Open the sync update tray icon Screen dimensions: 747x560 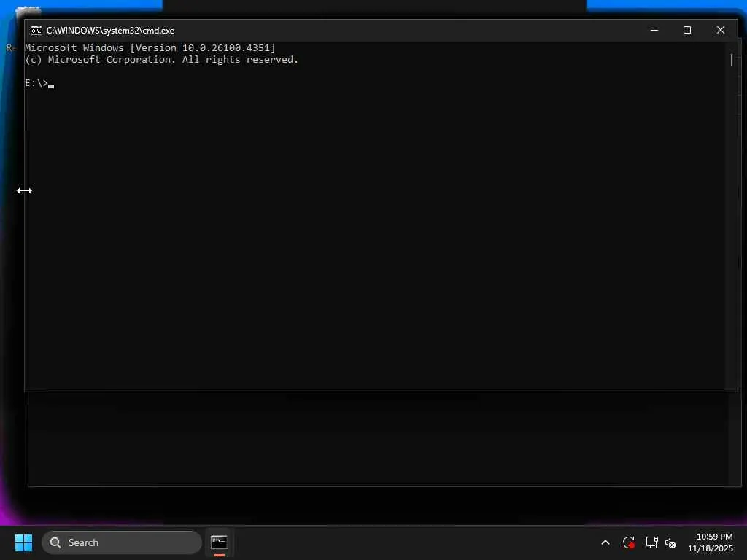pyautogui.click(x=628, y=542)
